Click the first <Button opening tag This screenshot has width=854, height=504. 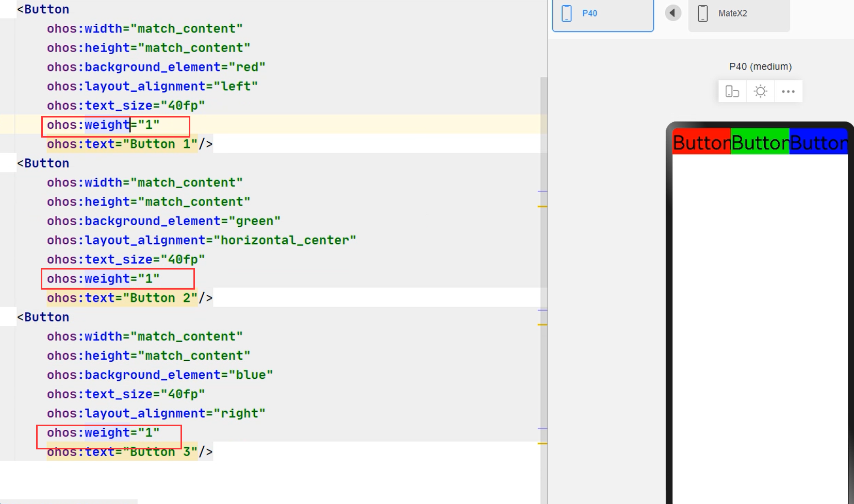tap(43, 9)
